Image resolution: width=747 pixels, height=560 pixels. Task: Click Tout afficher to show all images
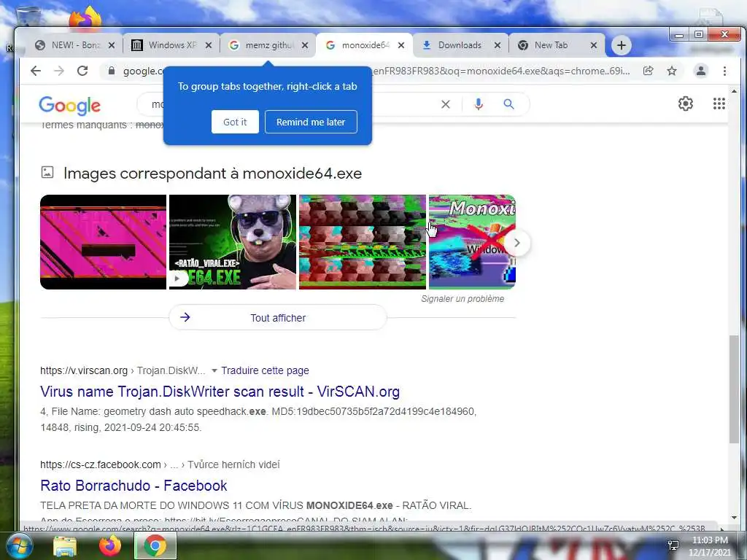[278, 318]
